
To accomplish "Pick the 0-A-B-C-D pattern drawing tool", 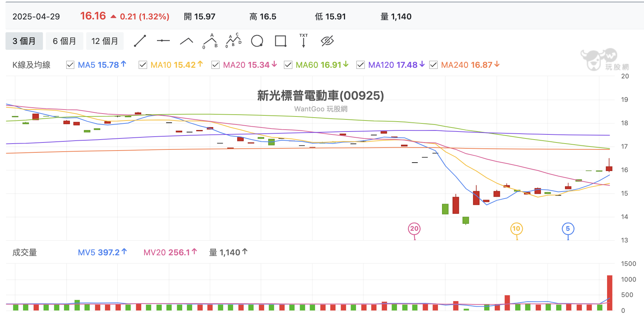I will [x=234, y=41].
